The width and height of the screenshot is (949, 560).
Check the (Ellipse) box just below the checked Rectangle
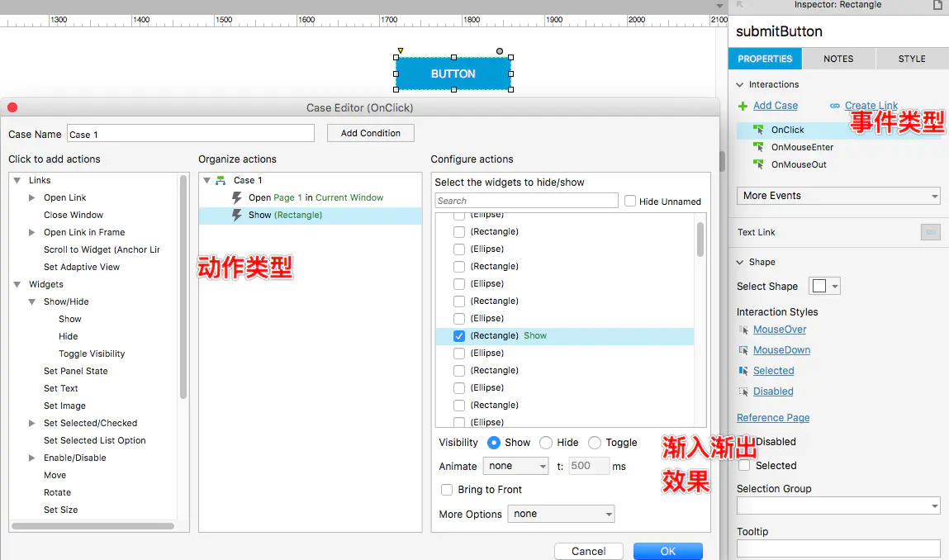click(459, 354)
